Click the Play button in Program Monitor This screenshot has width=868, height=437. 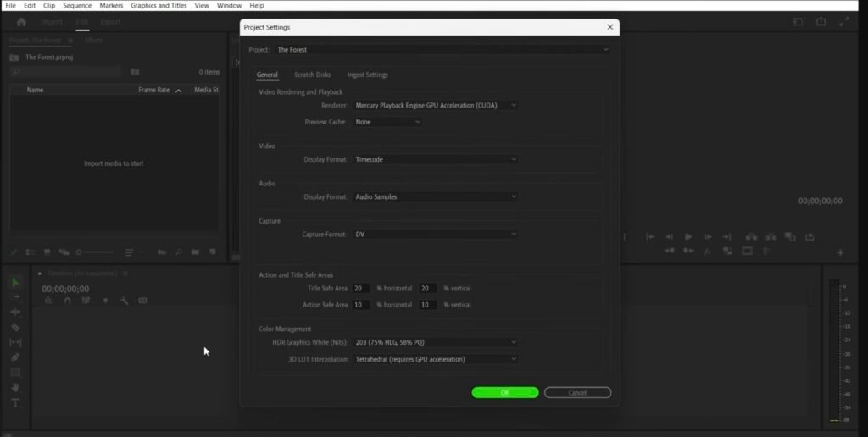(x=688, y=237)
